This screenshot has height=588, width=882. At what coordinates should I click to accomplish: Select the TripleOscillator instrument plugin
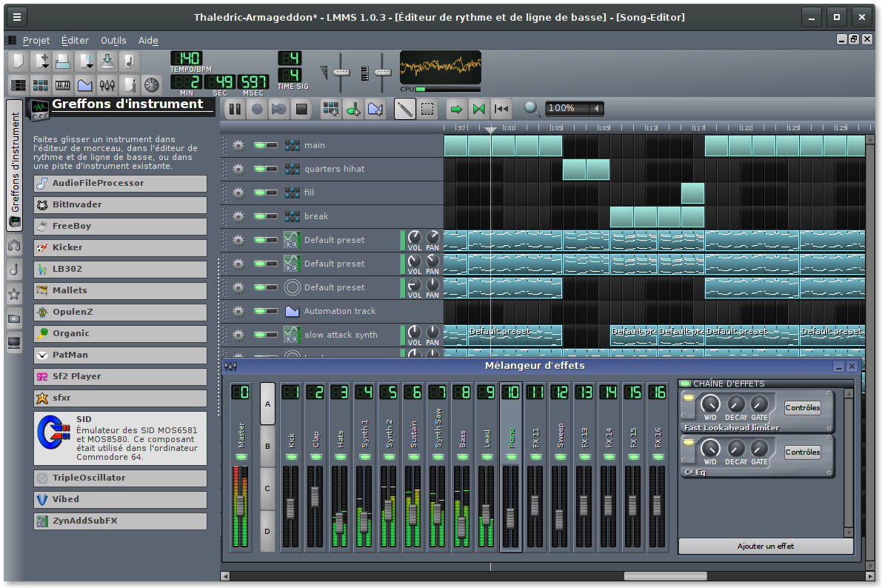tap(121, 478)
